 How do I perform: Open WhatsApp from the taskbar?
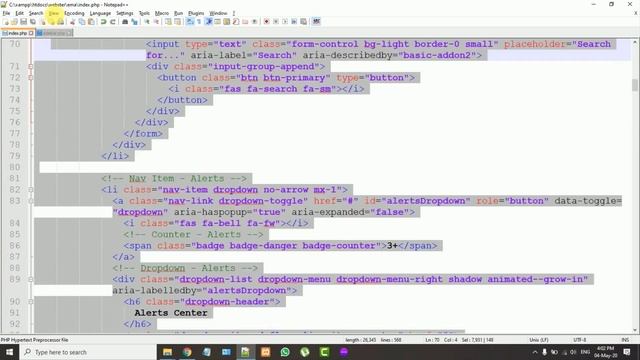pos(285,352)
